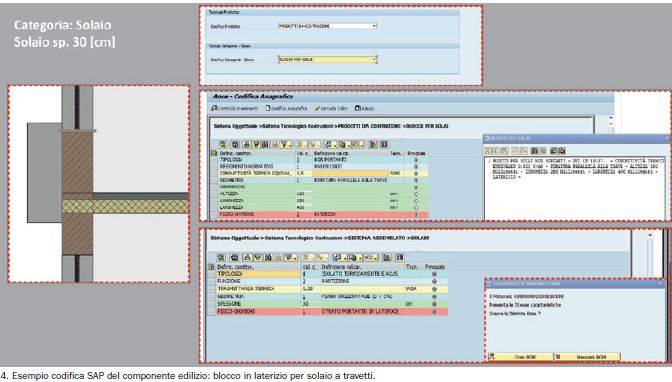
Task: Click last toolbar icon in BLOCCO PER SOLAI text popup
Action: pyautogui.click(x=561, y=151)
